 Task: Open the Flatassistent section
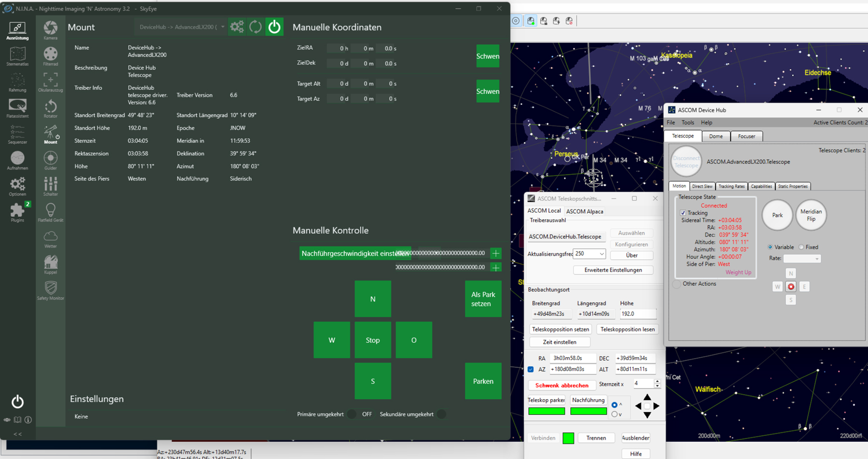pos(17,109)
